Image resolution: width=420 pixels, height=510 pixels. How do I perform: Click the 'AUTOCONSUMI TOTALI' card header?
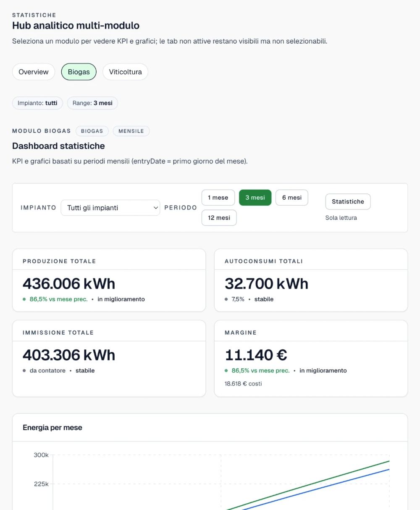[x=264, y=261]
